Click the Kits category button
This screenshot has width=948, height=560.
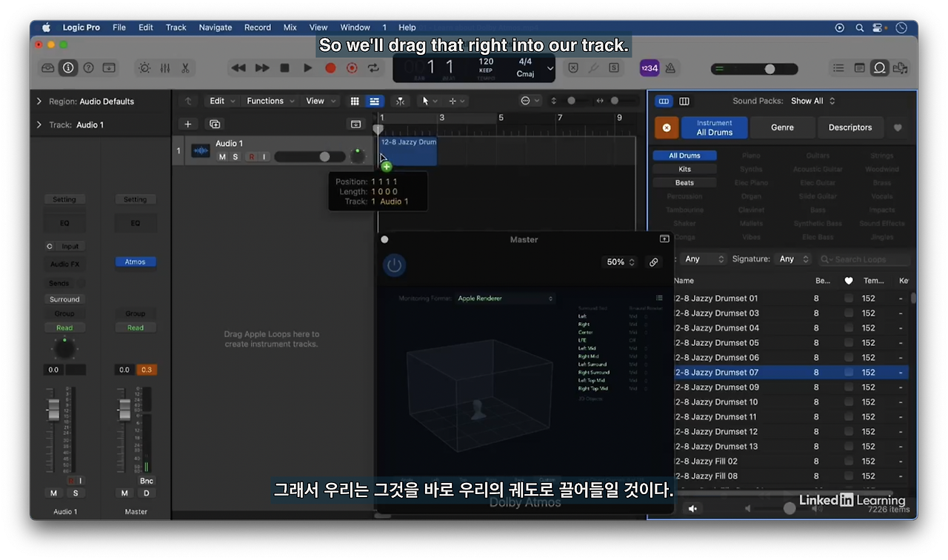684,169
